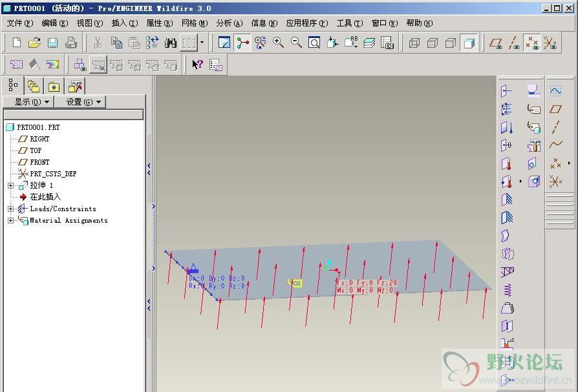Open the 帮助(H) menu
The width and height of the screenshot is (578, 392).
click(419, 23)
